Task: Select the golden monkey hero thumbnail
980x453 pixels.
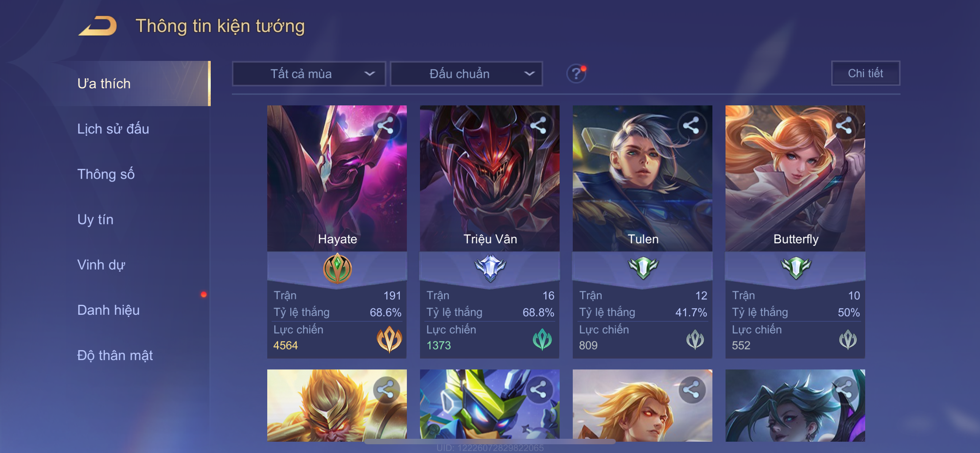Action: (x=337, y=406)
